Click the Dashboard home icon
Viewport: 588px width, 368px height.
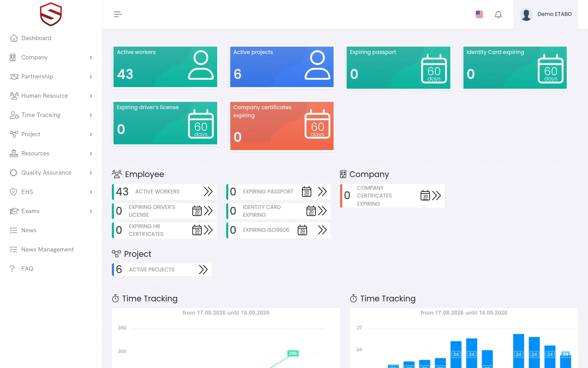(x=14, y=38)
